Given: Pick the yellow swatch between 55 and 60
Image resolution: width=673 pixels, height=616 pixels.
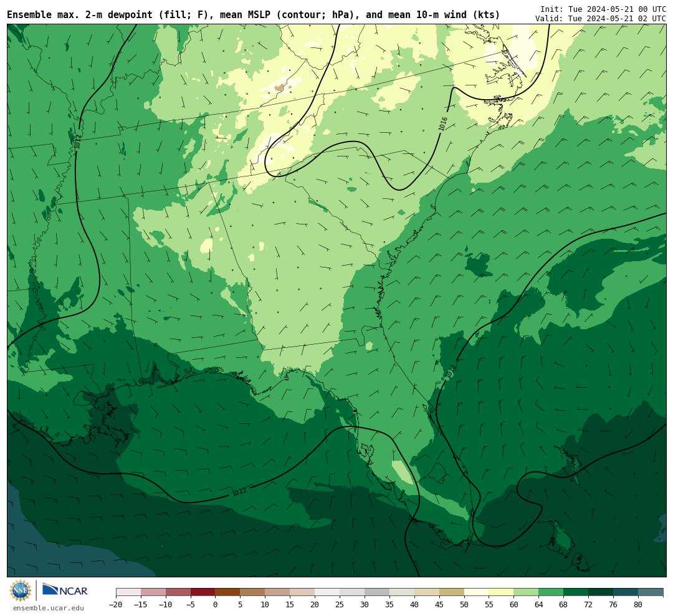Looking at the screenshot, I should pos(501,592).
